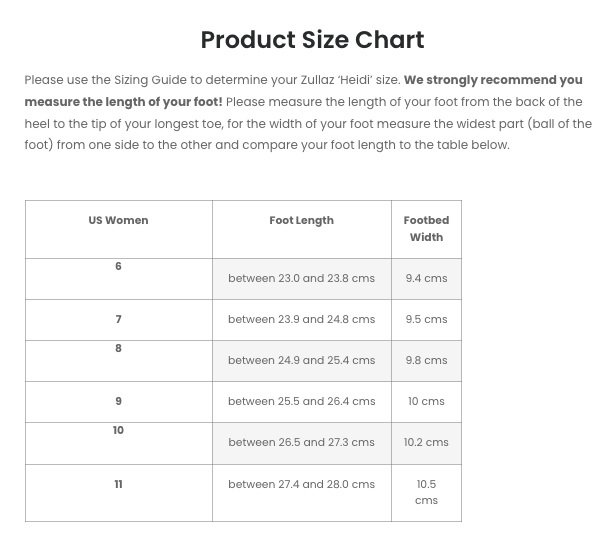Click size 7 in the US Women column
The image size is (602, 544).
[118, 319]
